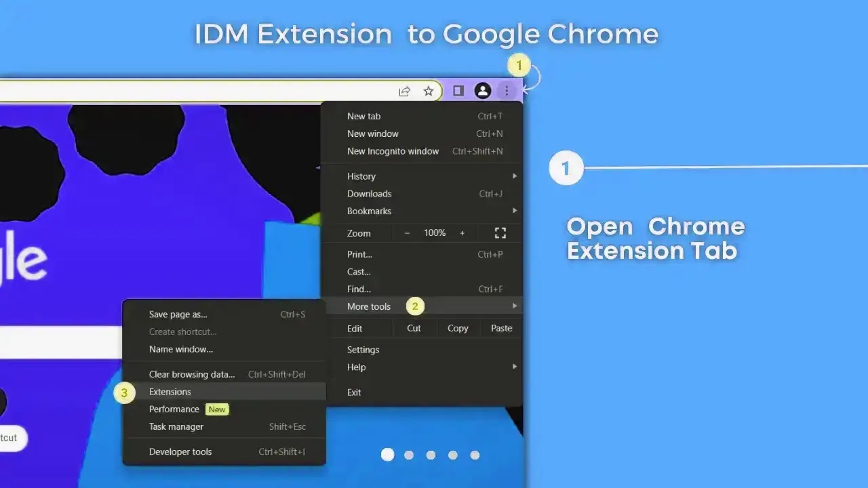868x488 pixels.
Task: Choose Save page as... in submenu
Action: tap(224, 314)
